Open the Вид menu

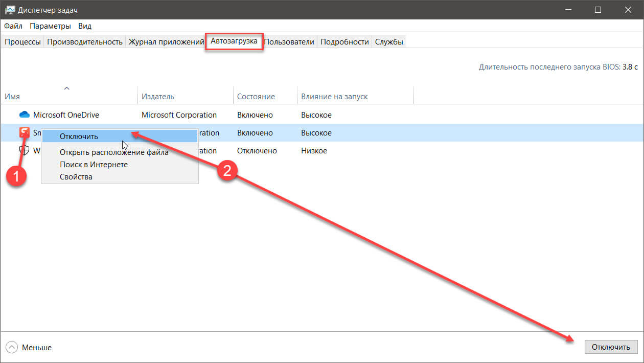pyautogui.click(x=85, y=26)
